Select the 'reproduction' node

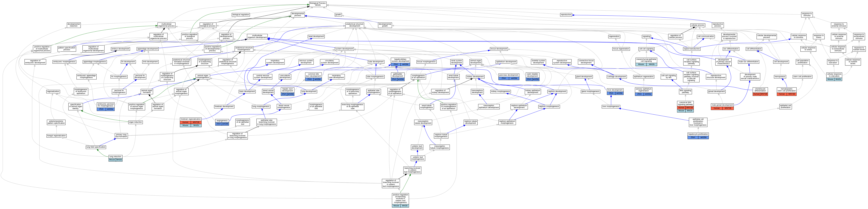tap(566, 15)
